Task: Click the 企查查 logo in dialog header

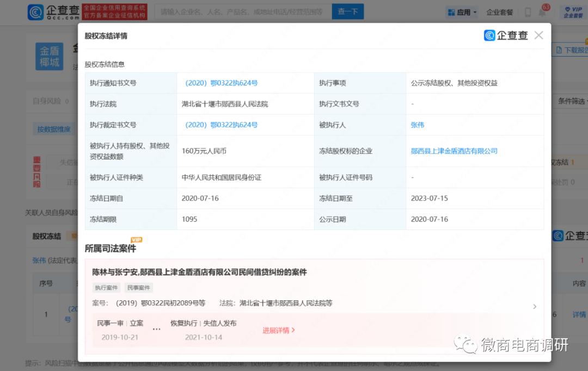Action: [x=506, y=35]
